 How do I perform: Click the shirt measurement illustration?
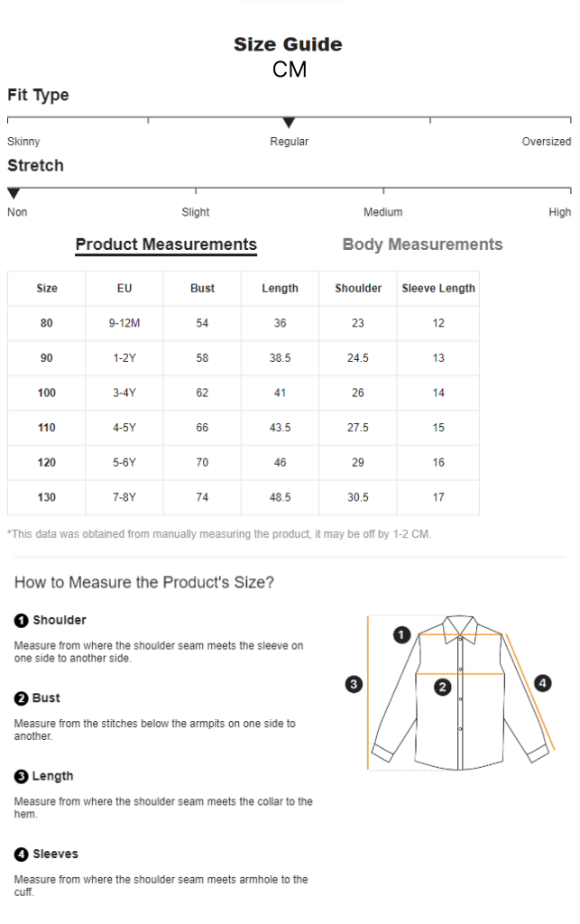pos(461,692)
